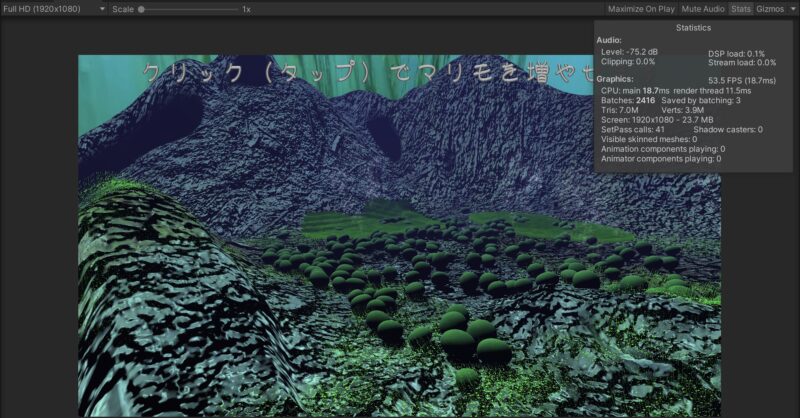
Task: Click the Scale label
Action: tap(123, 9)
